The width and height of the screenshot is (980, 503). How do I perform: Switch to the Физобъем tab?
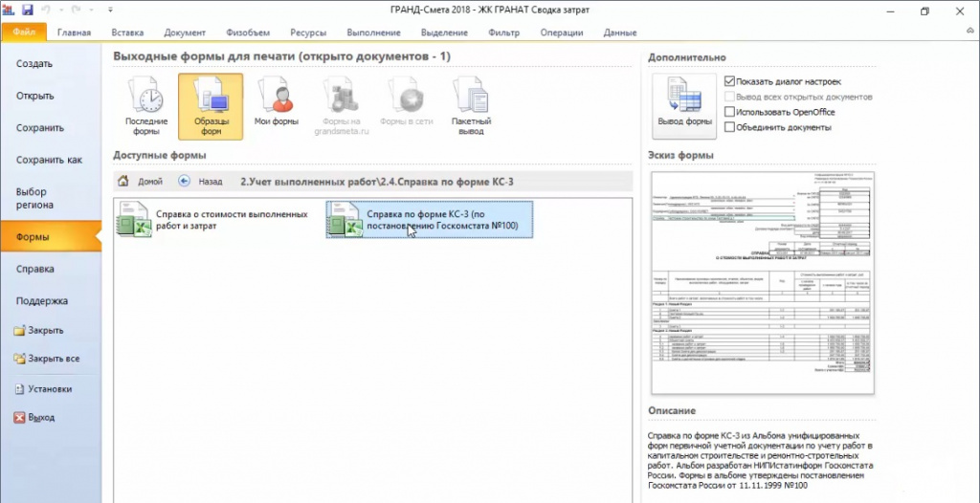pos(248,33)
